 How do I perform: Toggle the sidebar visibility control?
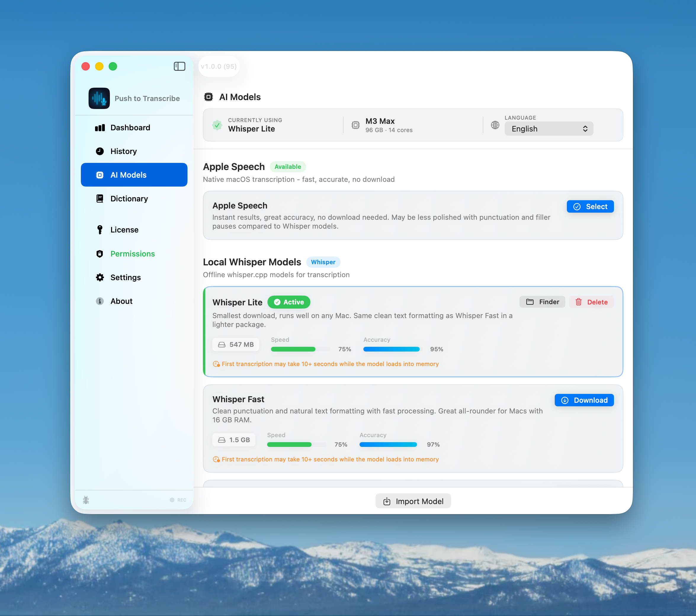pyautogui.click(x=179, y=66)
